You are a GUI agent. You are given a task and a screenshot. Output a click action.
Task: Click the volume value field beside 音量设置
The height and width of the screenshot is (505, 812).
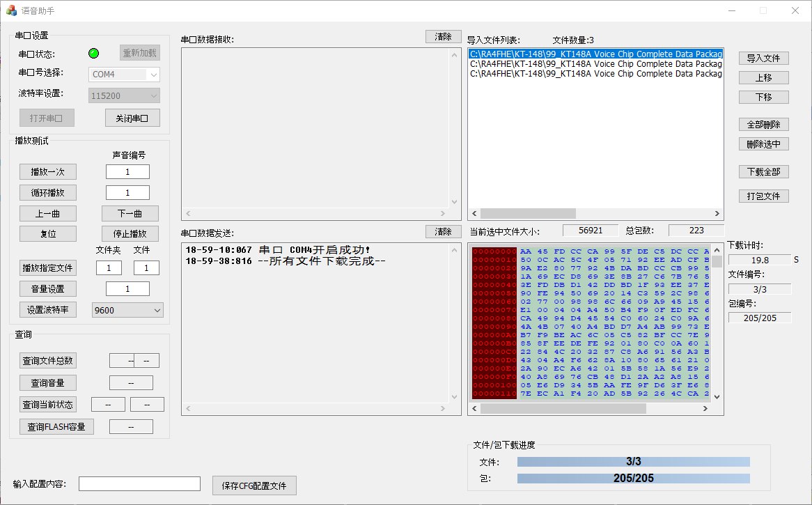127,289
